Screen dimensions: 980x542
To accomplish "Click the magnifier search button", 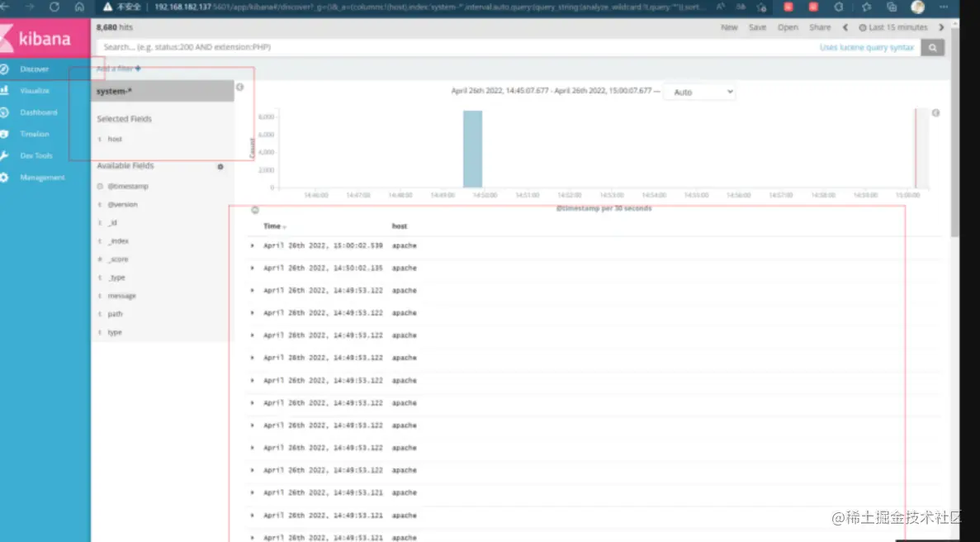I will coord(932,48).
